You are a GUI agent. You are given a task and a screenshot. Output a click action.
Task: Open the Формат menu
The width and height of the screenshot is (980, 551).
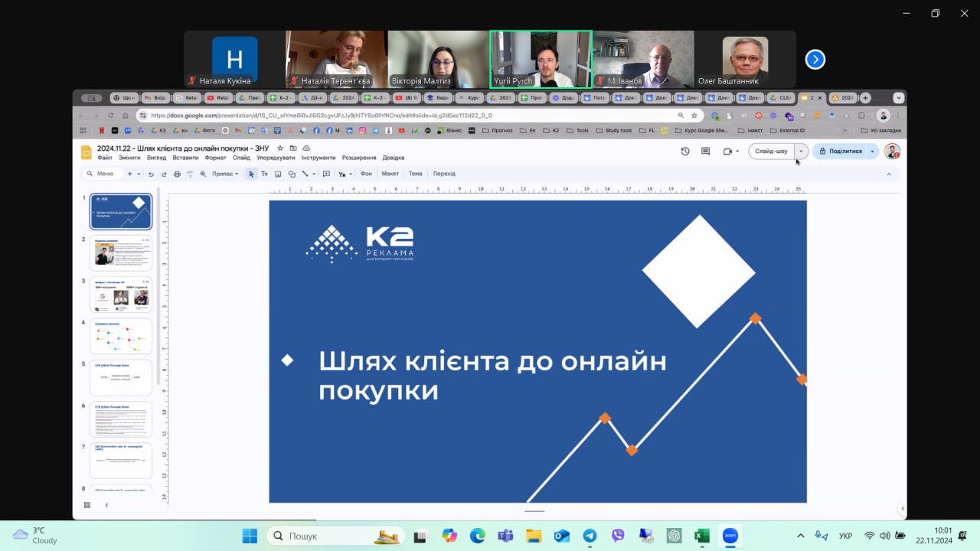[216, 158]
